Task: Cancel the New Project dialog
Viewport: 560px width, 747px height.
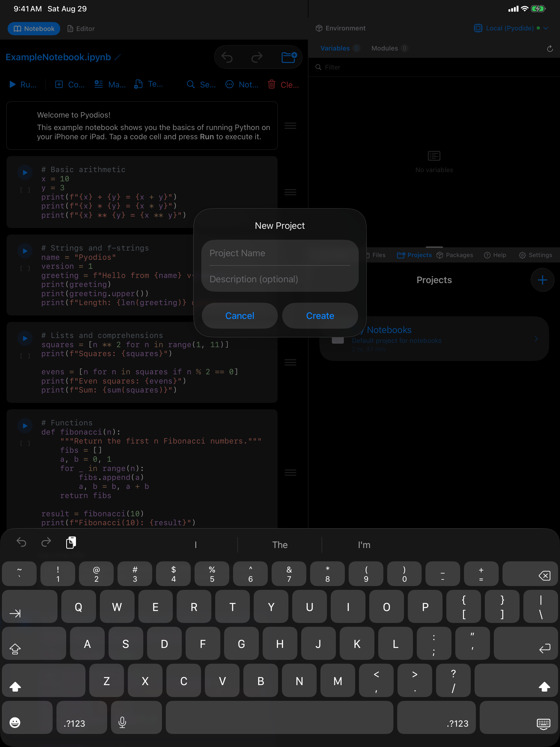Action: tap(240, 316)
